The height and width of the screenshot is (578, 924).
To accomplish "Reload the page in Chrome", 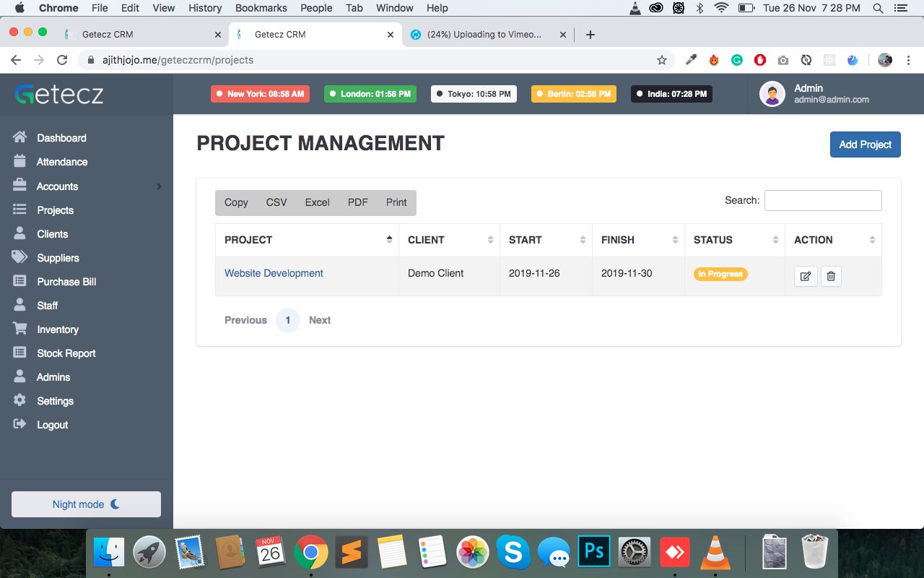I will [x=62, y=60].
